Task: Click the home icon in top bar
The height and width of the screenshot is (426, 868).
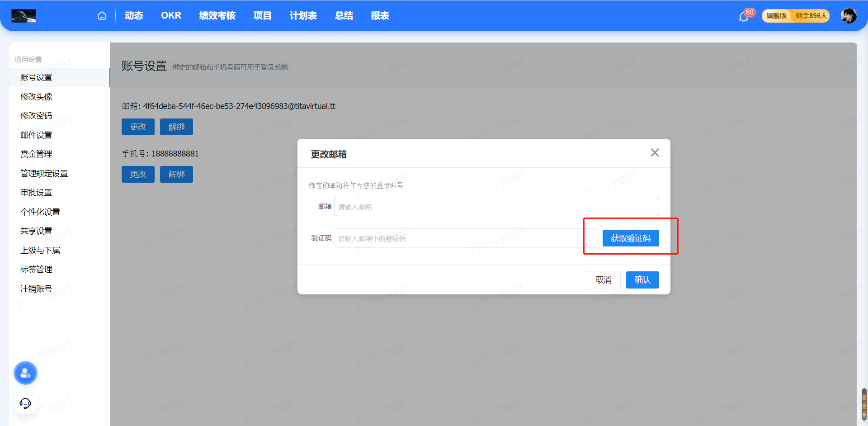Action: coord(102,16)
